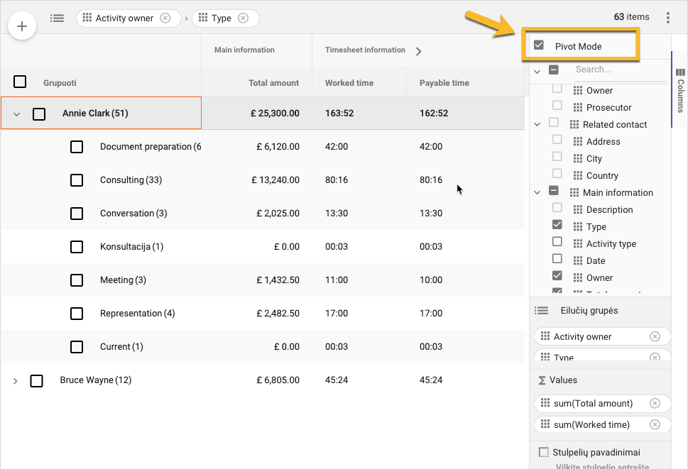The image size is (688, 469).
Task: Click the Grupuoti column header
Action: (x=60, y=83)
